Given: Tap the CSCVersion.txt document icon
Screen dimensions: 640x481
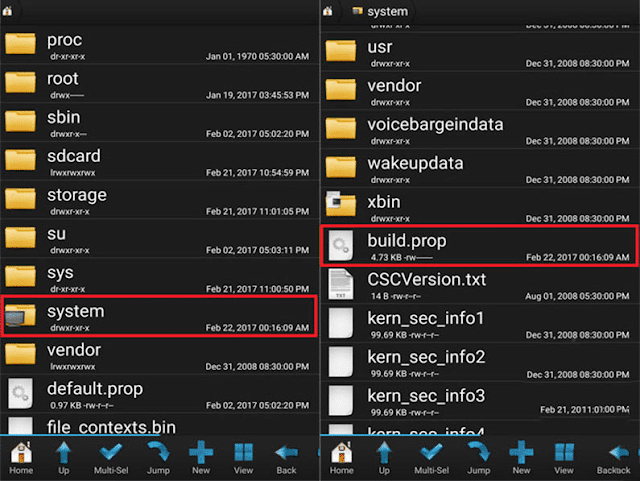Looking at the screenshot, I should pyautogui.click(x=341, y=285).
